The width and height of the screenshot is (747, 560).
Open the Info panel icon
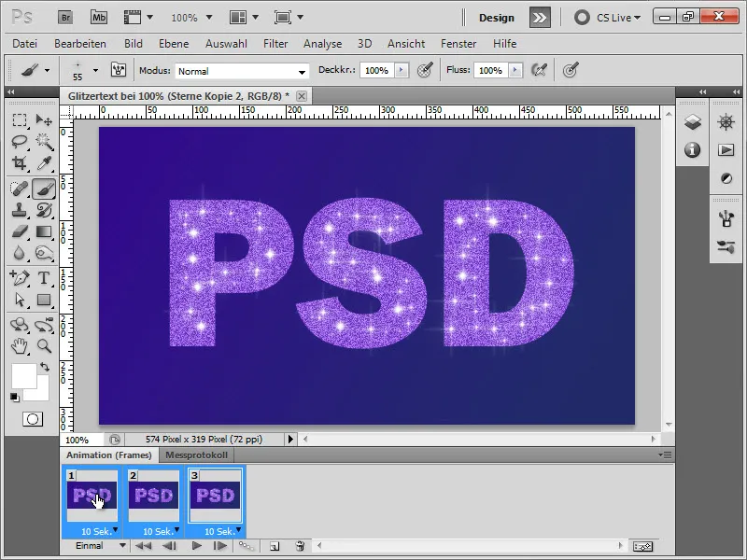[693, 150]
